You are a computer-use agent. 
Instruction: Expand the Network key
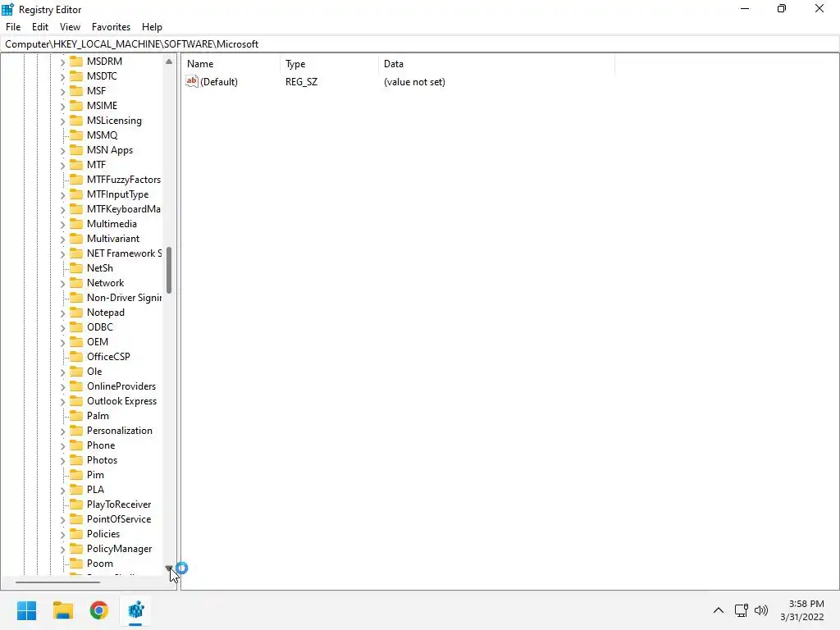pos(62,283)
